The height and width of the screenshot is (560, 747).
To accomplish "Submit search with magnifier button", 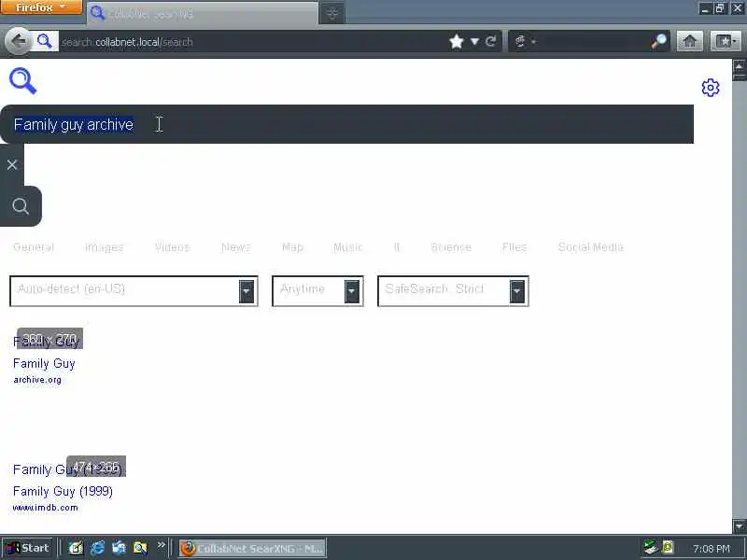I will click(21, 206).
